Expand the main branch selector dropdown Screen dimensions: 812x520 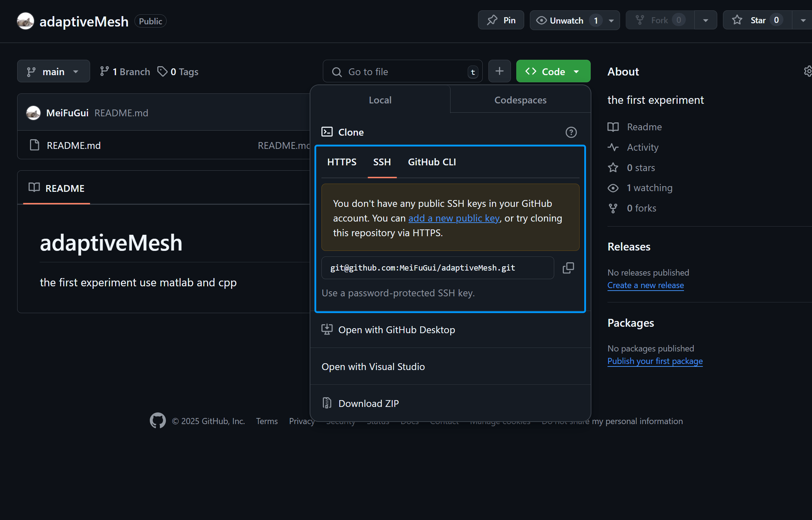(x=53, y=72)
